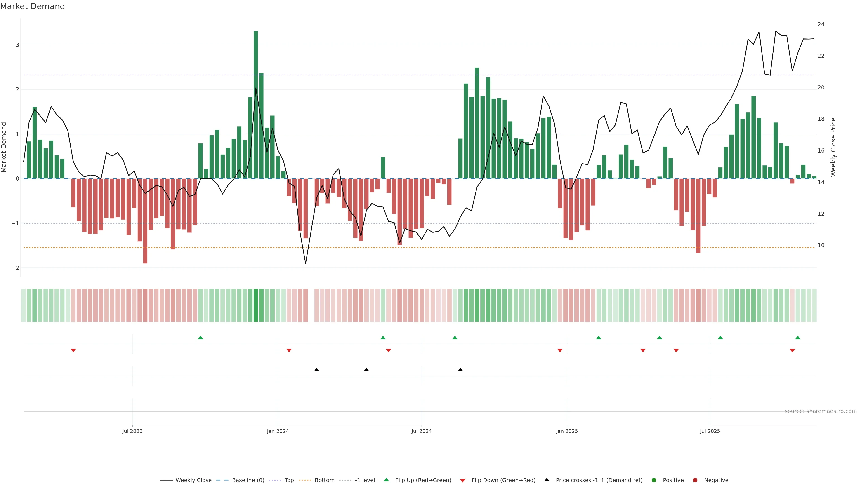Hide the Top dotted line series
Image resolution: width=868 pixels, height=488 pixels.
point(289,480)
